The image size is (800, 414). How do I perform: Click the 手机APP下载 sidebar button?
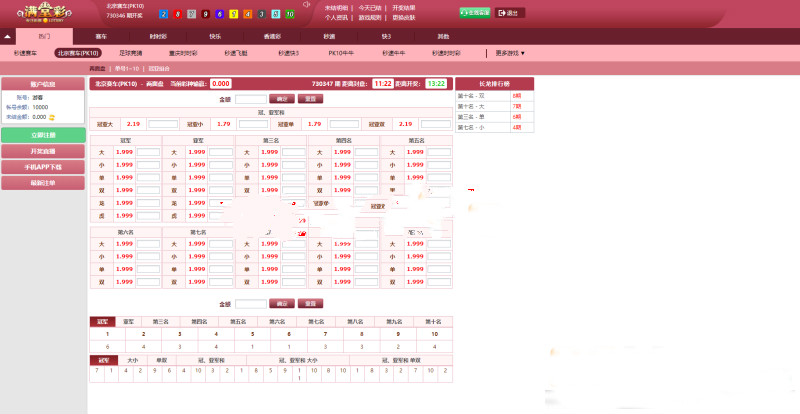tap(43, 167)
